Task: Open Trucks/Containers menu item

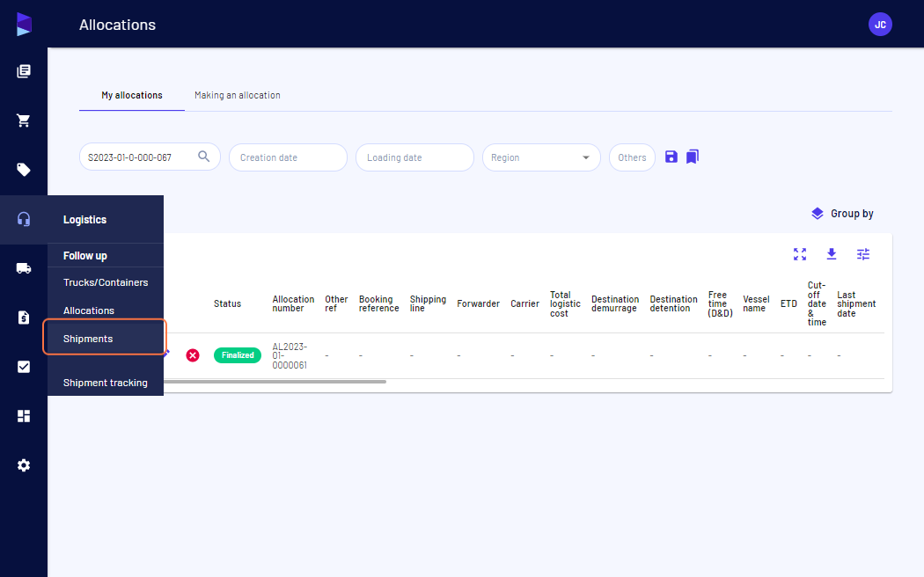Action: coord(106,282)
